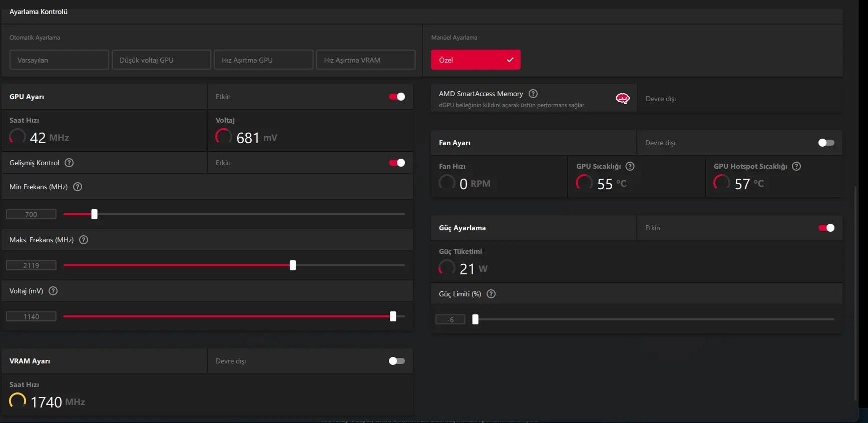Click help icon beside GPU Hotspot Sıcaklığı
The width and height of the screenshot is (868, 423).
point(796,166)
